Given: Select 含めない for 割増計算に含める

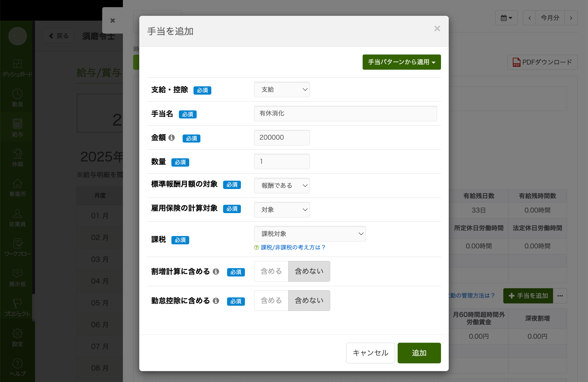Looking at the screenshot, I should pyautogui.click(x=309, y=271).
